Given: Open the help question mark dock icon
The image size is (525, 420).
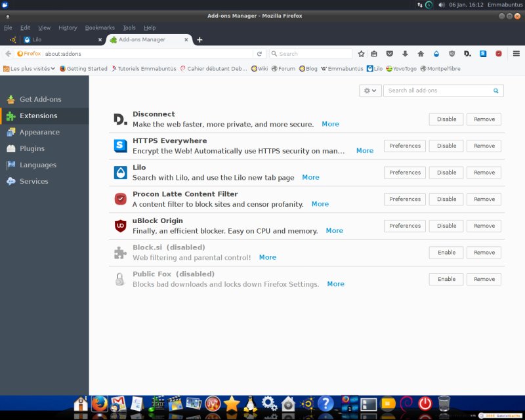Looking at the screenshot, I should click(x=325, y=403).
